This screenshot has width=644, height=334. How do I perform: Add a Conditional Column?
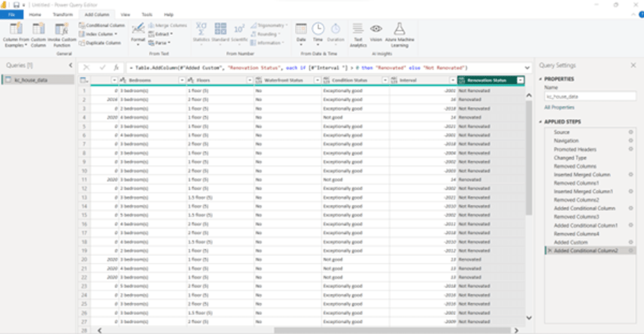click(102, 25)
